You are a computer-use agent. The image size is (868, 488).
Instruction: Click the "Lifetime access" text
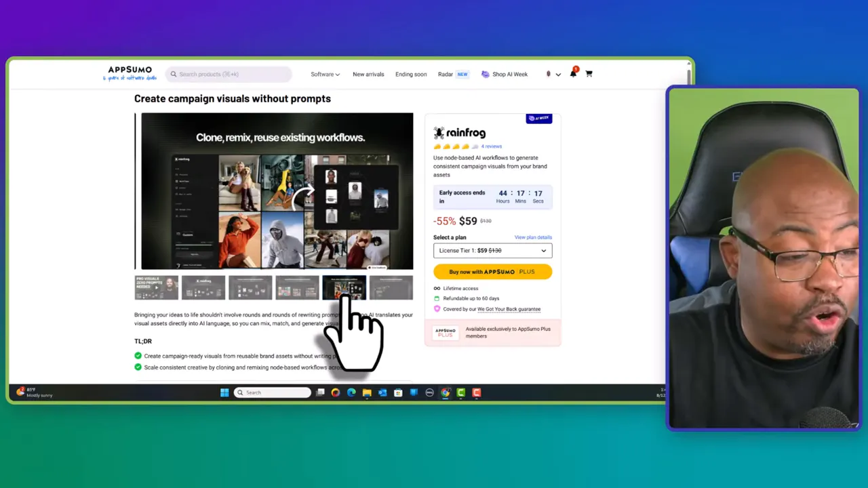460,289
